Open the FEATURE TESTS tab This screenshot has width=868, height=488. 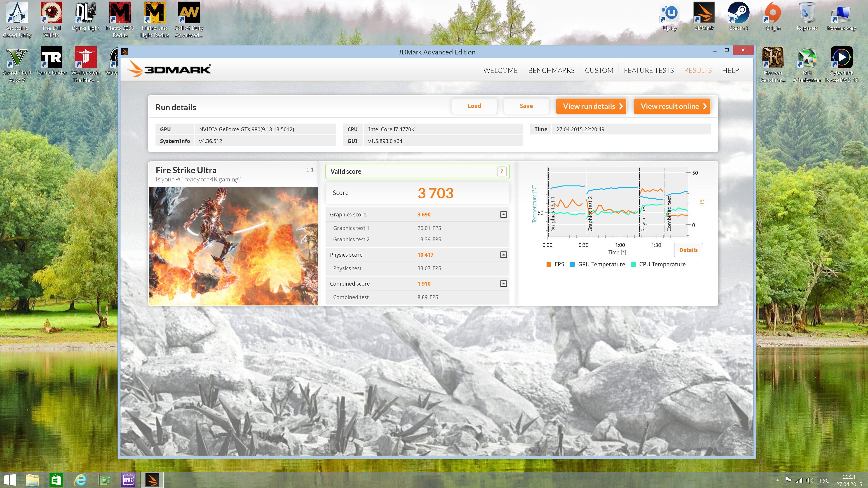(x=648, y=70)
